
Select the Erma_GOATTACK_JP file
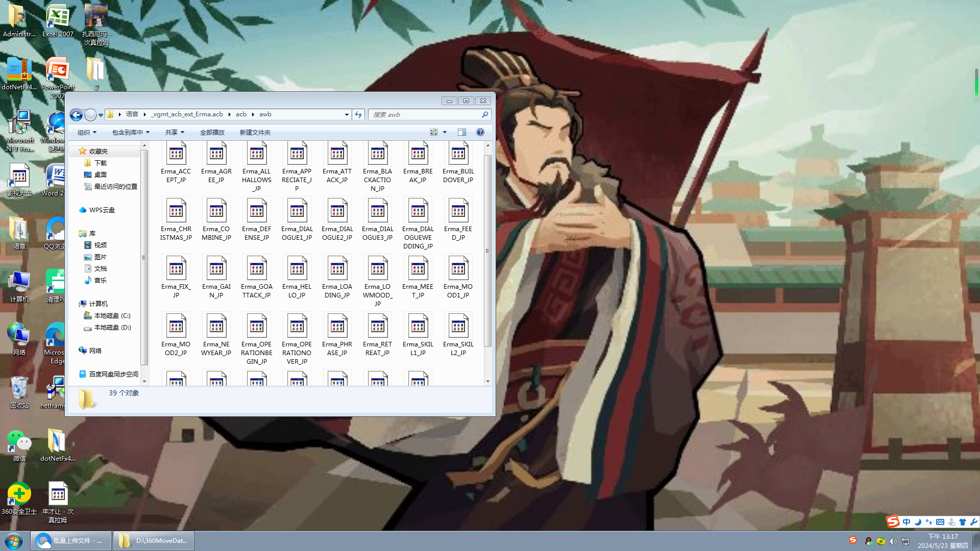click(x=257, y=277)
